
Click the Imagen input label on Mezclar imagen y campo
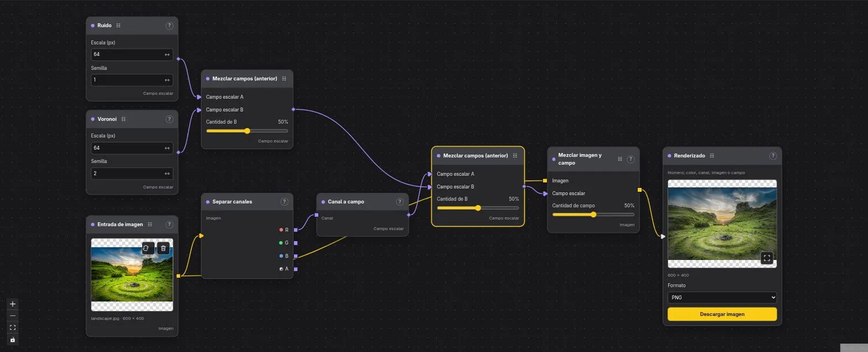[560, 181]
